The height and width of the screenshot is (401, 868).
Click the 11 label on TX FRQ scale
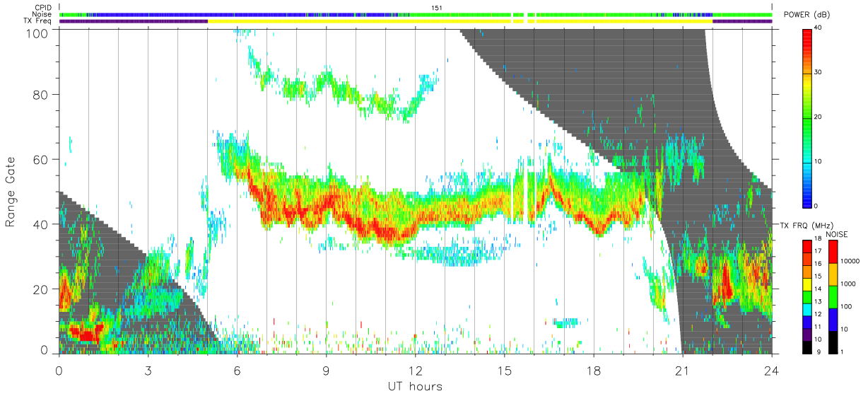pos(818,328)
